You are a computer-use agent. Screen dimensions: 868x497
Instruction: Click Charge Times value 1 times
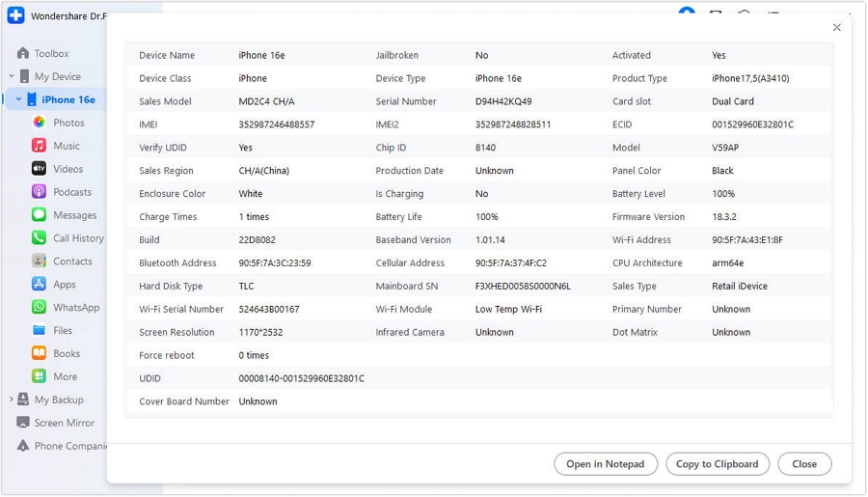pyautogui.click(x=254, y=216)
